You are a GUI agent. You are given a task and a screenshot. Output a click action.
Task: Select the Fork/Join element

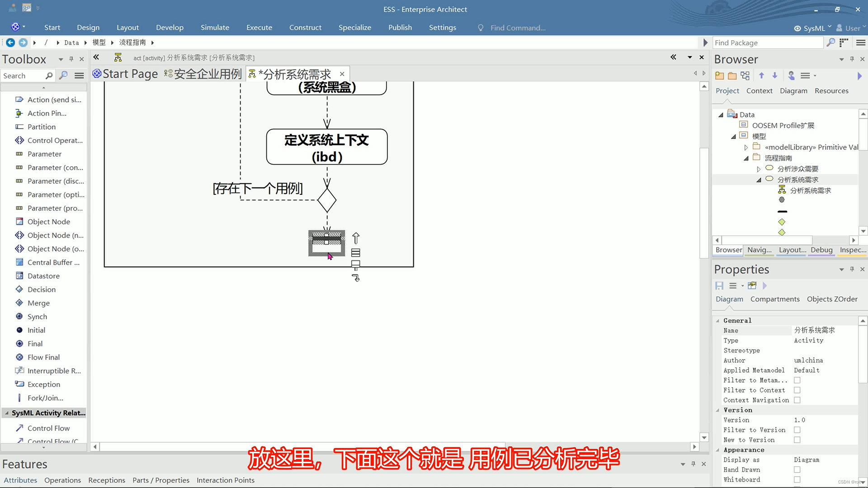pyautogui.click(x=45, y=398)
